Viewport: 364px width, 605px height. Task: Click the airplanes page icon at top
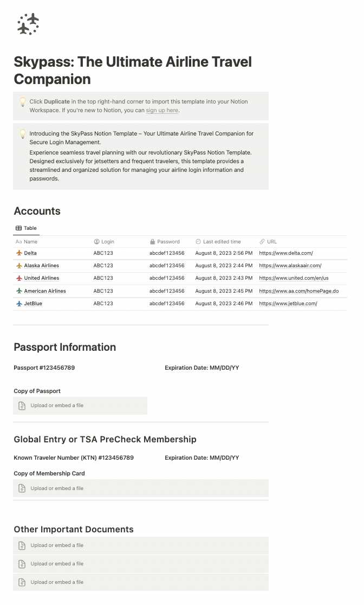pos(28,24)
